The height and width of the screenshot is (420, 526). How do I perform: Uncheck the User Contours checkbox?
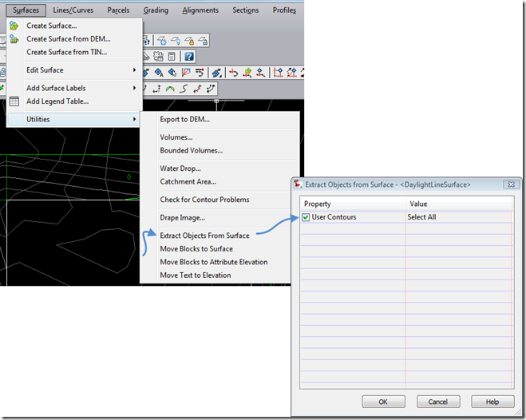coord(306,217)
